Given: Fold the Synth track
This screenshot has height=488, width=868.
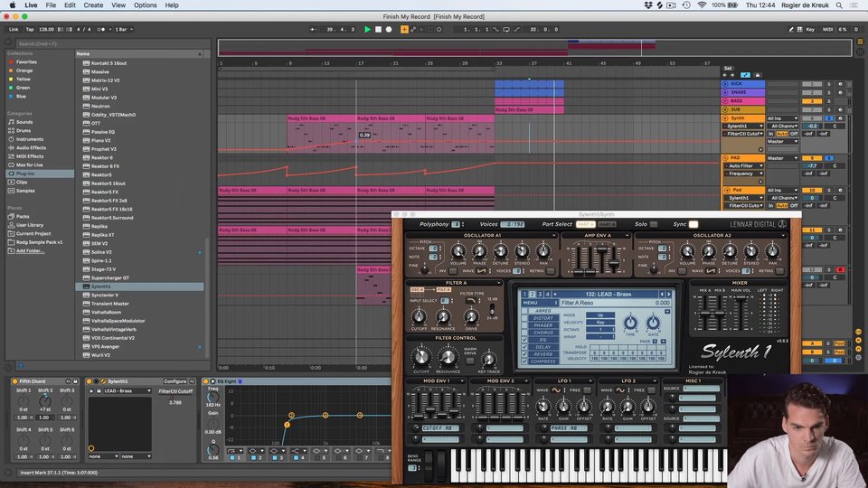Looking at the screenshot, I should tap(725, 118).
